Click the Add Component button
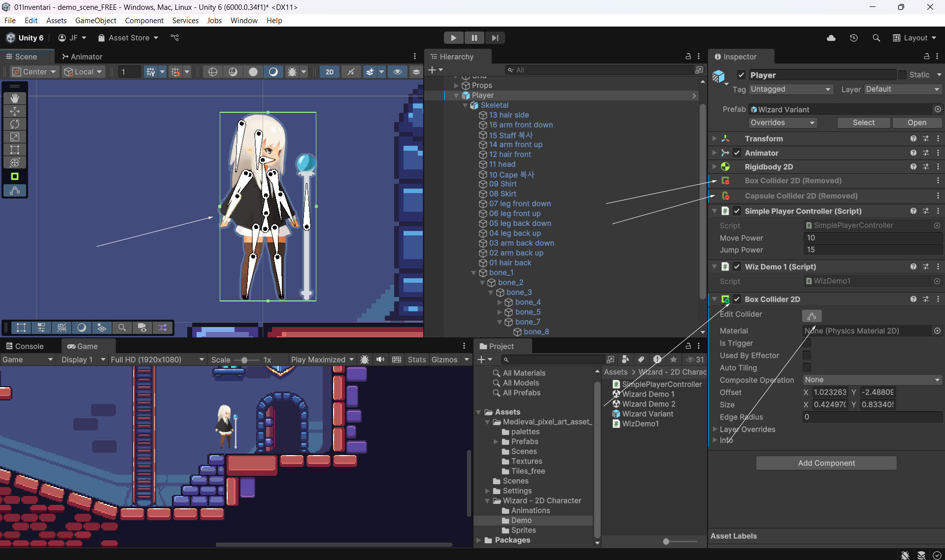The width and height of the screenshot is (945, 560). pos(826,463)
